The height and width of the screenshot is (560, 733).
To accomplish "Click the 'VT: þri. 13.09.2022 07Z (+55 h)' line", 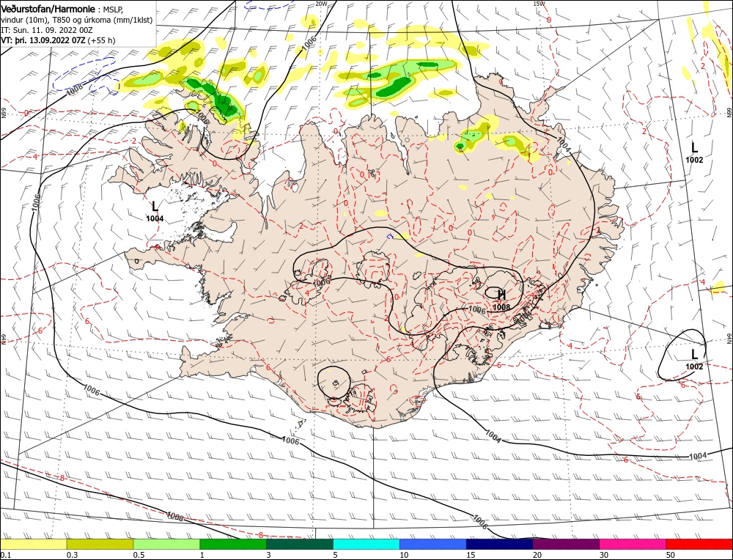I will (58, 40).
